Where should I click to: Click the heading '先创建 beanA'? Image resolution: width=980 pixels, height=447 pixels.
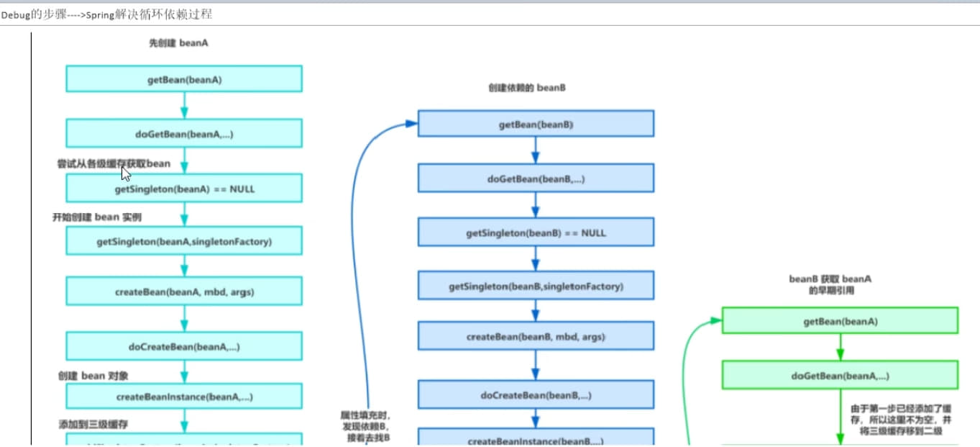tap(179, 43)
